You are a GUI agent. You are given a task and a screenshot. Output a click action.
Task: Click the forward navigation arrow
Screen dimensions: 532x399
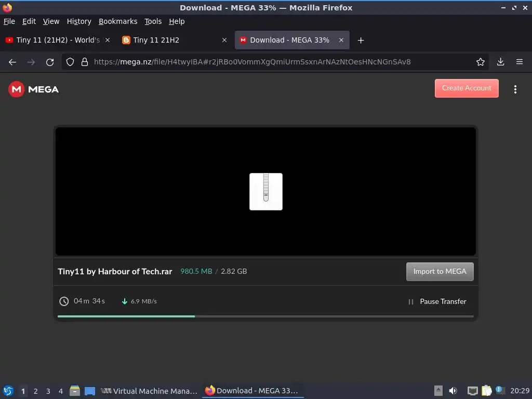click(31, 62)
